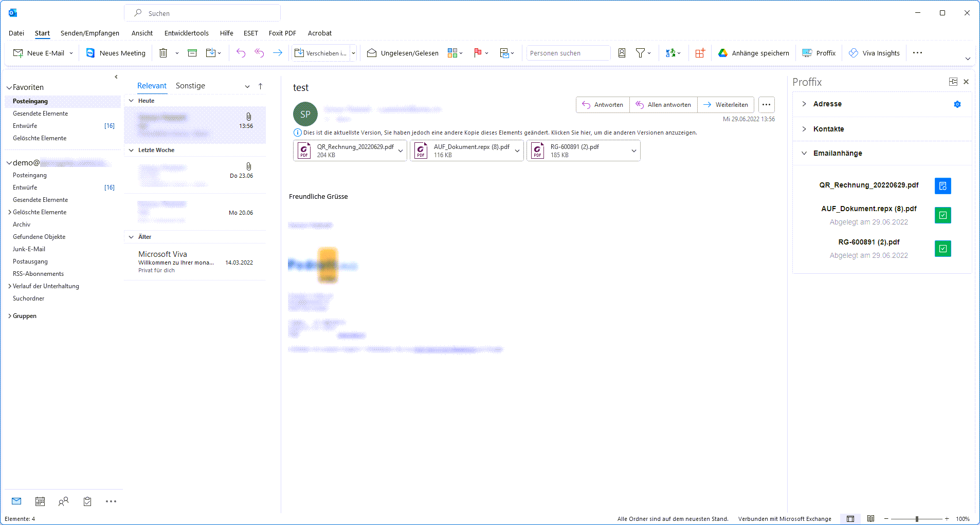Switch to the Sonstige inbox tab
Viewport: 980px width, 525px height.
pos(190,86)
